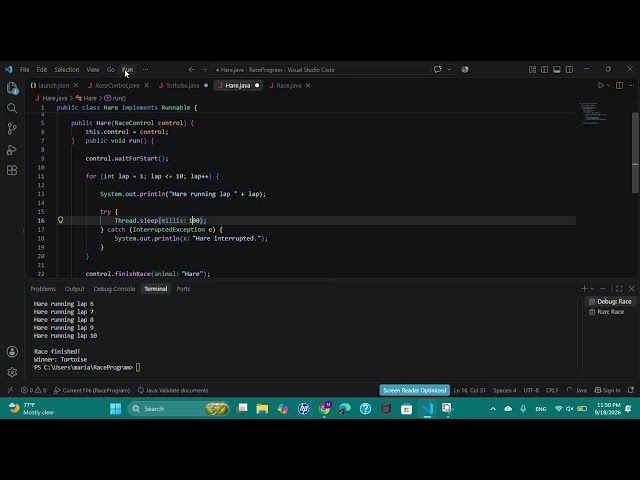Viewport: 640px width, 480px height.
Task: Open the Debug Console tab
Action: [114, 289]
